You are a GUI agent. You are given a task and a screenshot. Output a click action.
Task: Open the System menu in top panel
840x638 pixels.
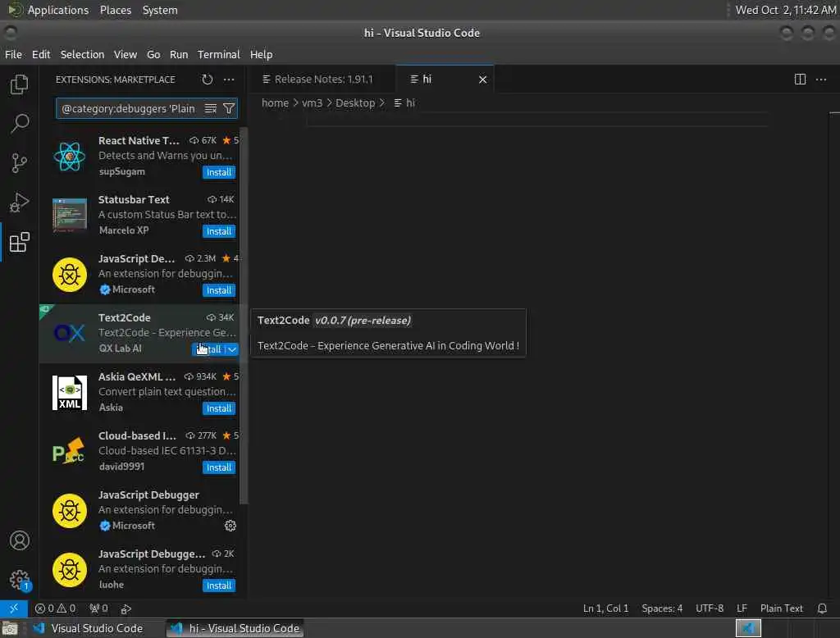(160, 10)
